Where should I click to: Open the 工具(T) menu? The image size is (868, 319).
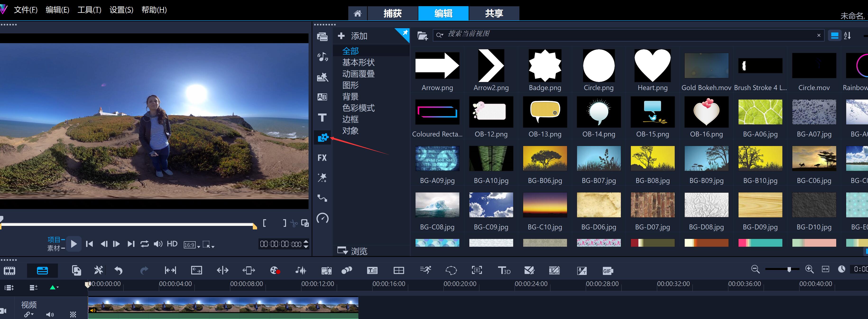coord(89,10)
